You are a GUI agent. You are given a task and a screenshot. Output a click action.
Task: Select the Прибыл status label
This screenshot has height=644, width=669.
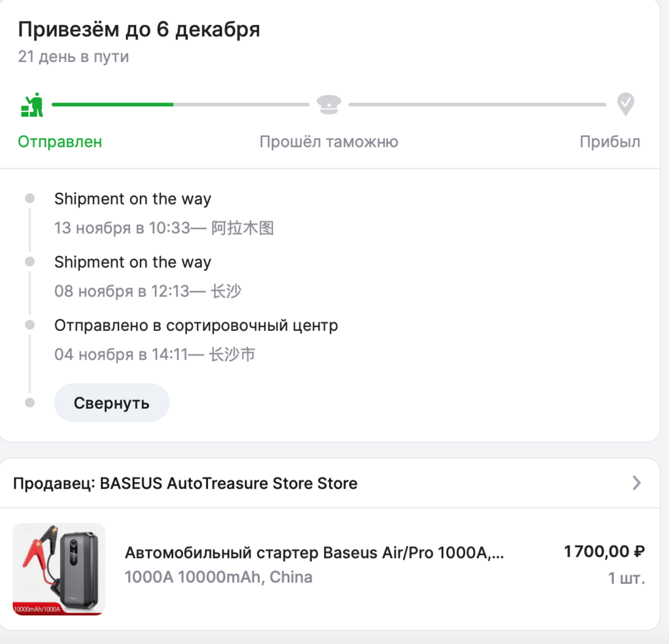(609, 142)
